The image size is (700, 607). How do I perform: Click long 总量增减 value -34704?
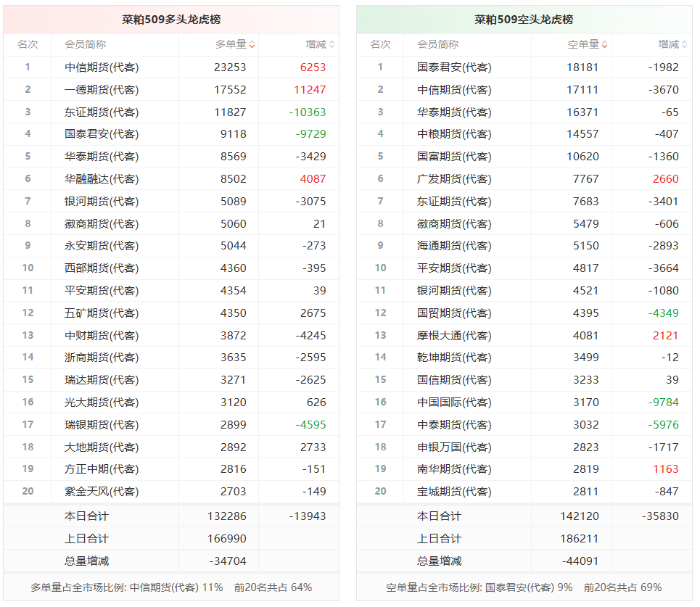228,561
